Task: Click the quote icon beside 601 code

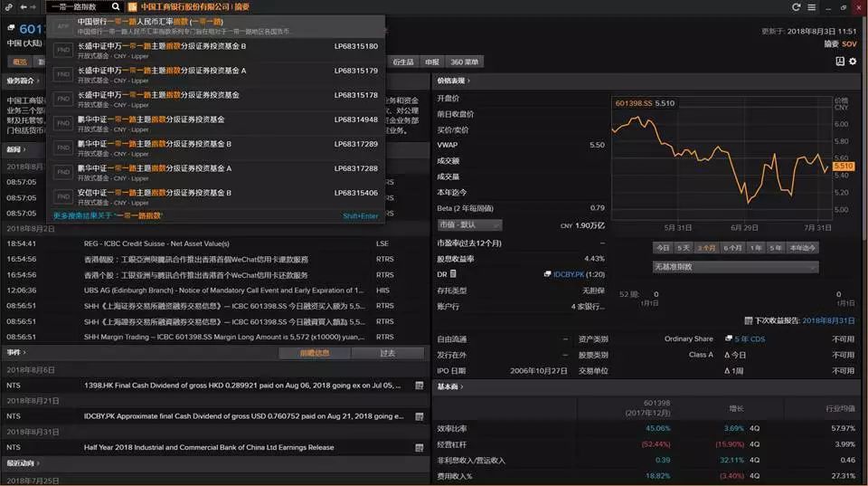Action: tap(11, 27)
